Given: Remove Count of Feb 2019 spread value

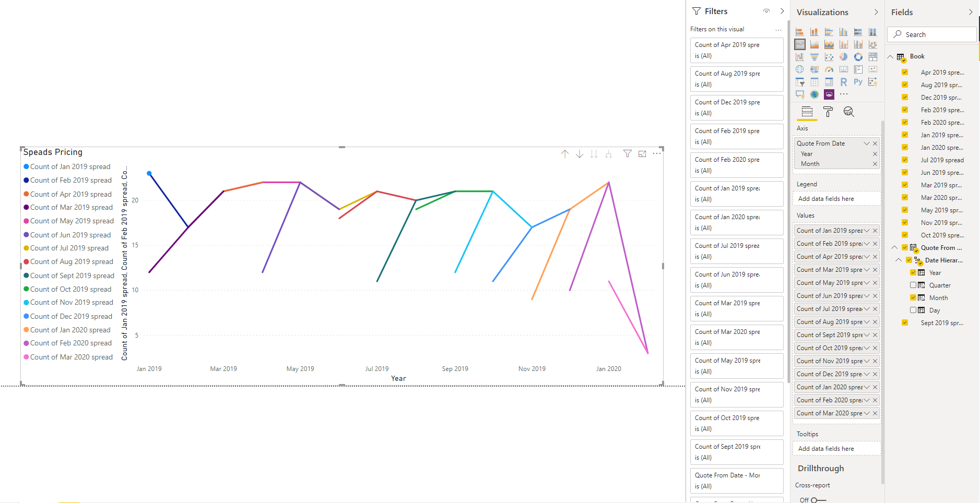Looking at the screenshot, I should click(x=875, y=244).
